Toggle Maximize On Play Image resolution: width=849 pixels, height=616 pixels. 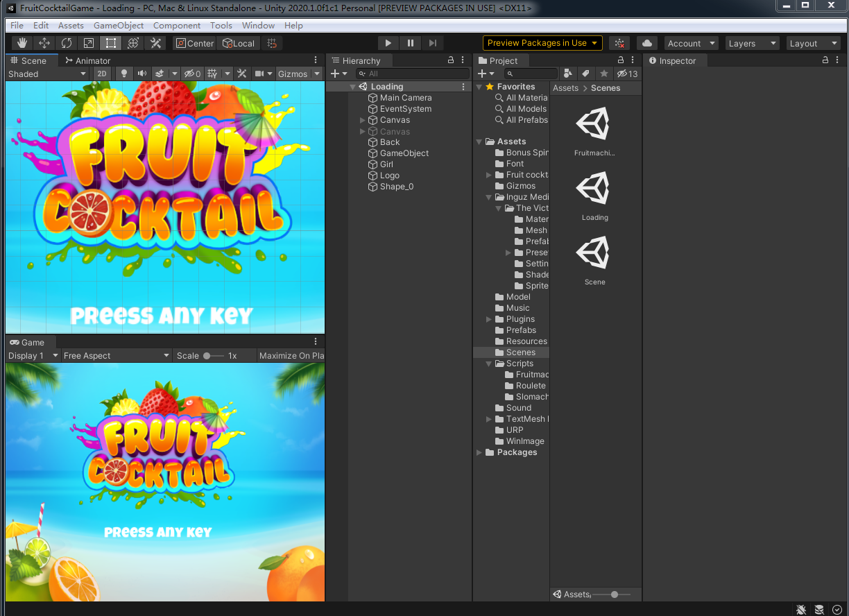(291, 356)
